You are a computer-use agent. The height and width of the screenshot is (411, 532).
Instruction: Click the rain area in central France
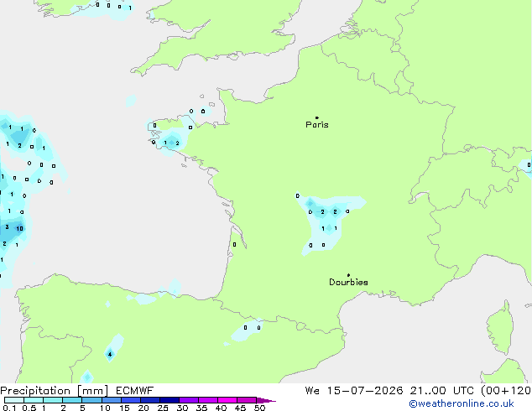pos(327,222)
